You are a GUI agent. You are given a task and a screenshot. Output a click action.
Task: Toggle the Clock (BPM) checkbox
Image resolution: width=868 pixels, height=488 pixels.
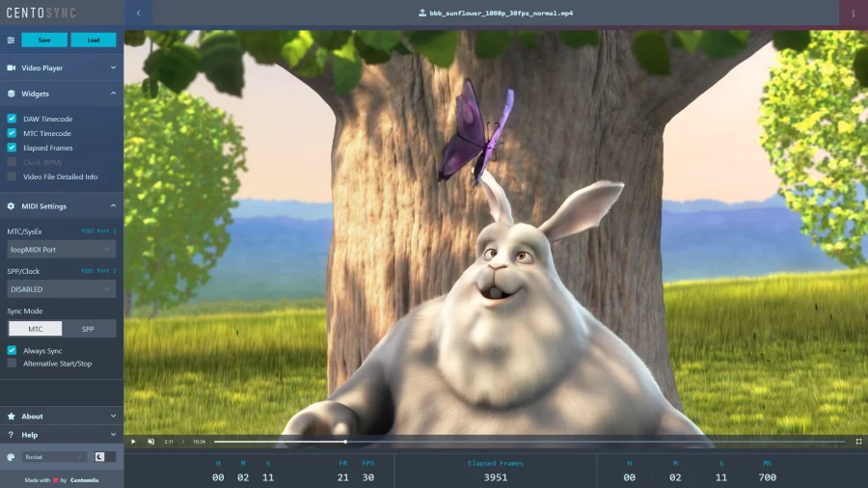12,162
